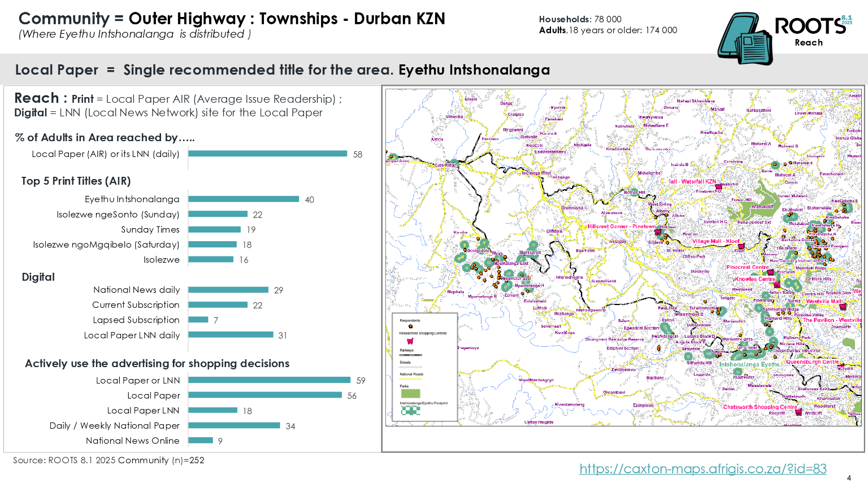Select the Pinecrest Centre shopping cart icon
868x488 pixels.
pos(770,273)
